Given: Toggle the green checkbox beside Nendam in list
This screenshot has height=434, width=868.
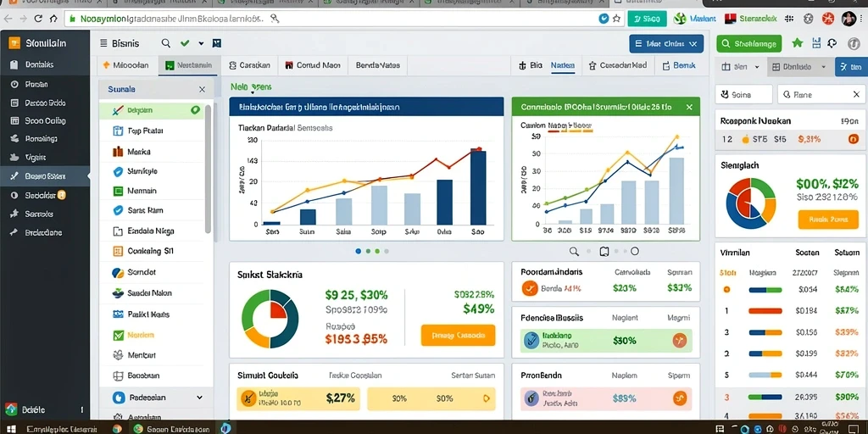Looking at the screenshot, I should click(x=118, y=335).
